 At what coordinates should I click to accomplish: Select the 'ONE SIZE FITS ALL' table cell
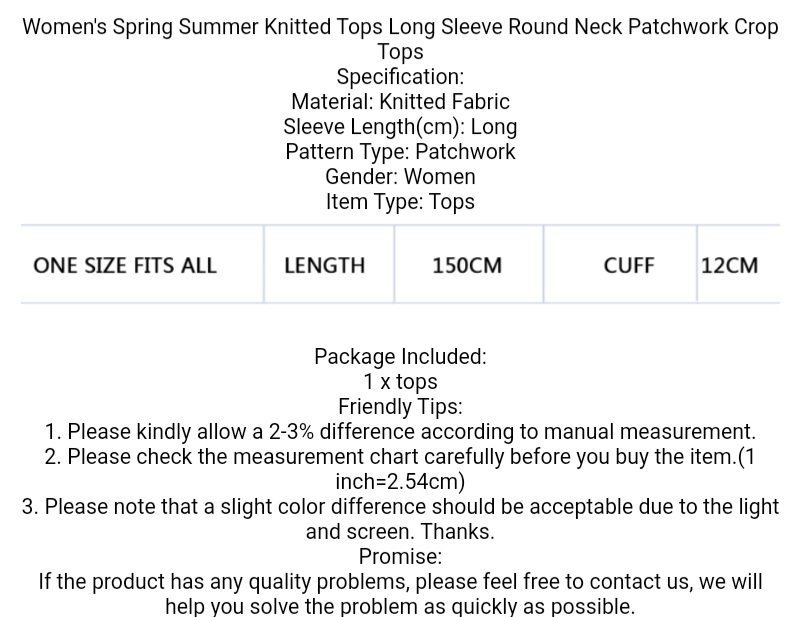125,266
